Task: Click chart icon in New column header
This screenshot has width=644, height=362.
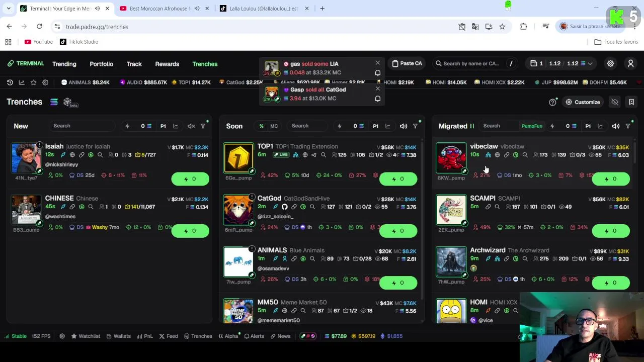Action: coord(176,126)
